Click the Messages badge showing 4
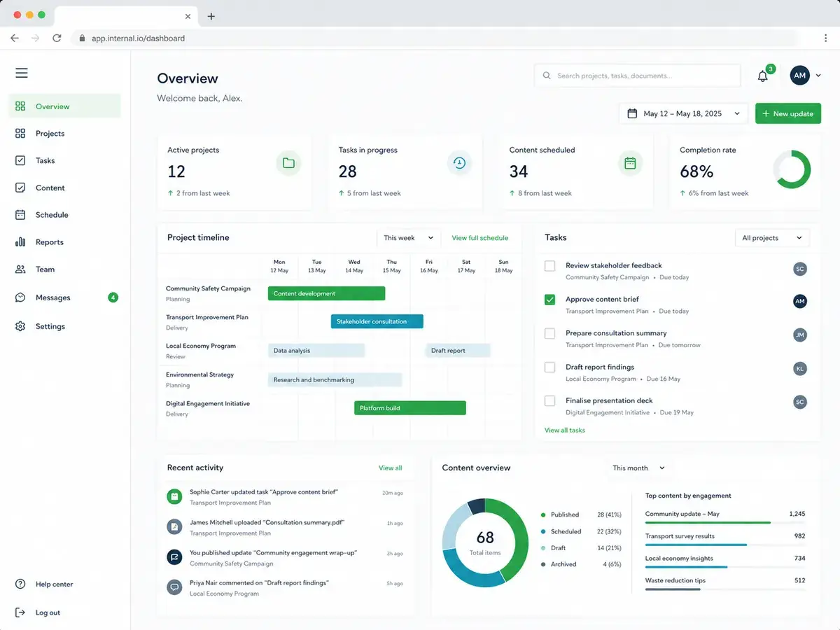Screen dimensions: 840x630 tap(113, 297)
